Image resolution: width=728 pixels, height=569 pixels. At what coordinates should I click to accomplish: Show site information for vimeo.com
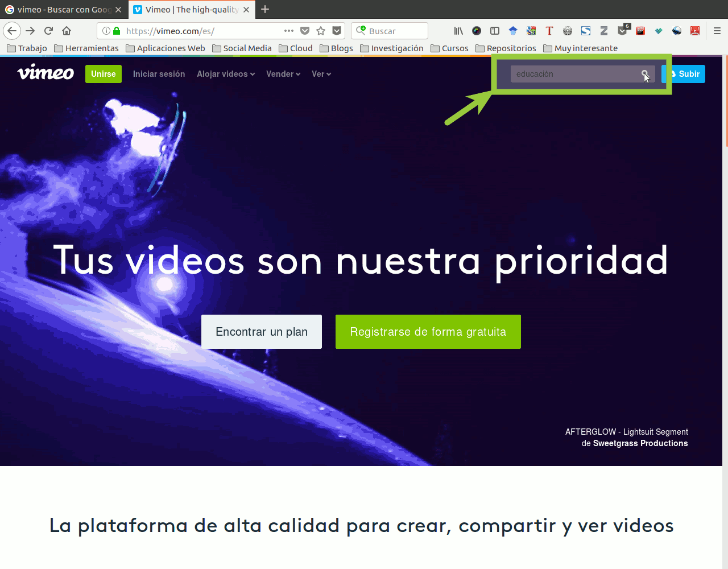point(106,31)
